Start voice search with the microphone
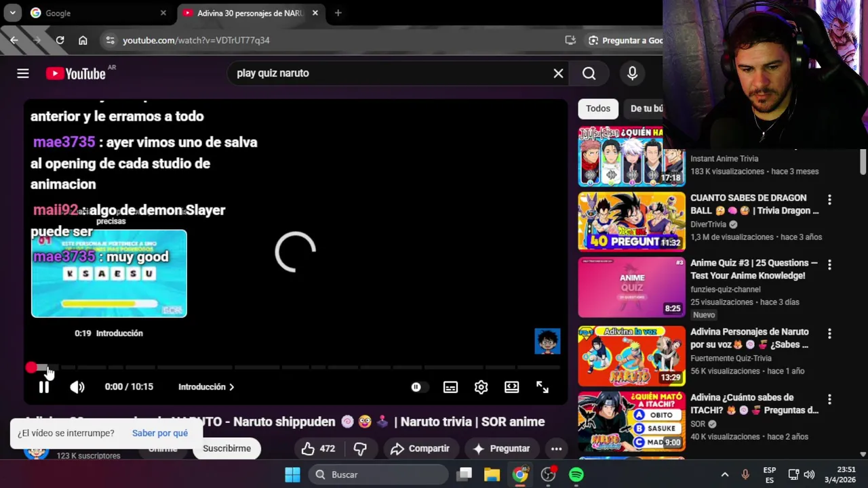Screen dimensions: 868x488 coord(632,73)
